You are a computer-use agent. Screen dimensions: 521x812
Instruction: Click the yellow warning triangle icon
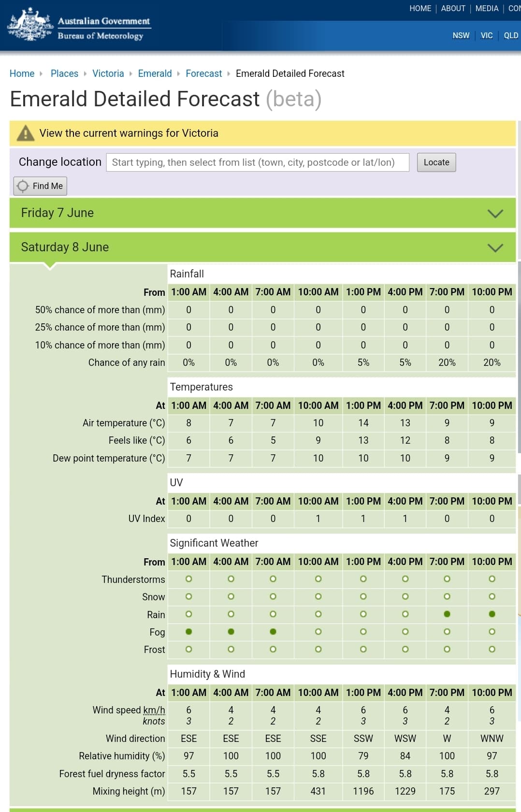26,133
